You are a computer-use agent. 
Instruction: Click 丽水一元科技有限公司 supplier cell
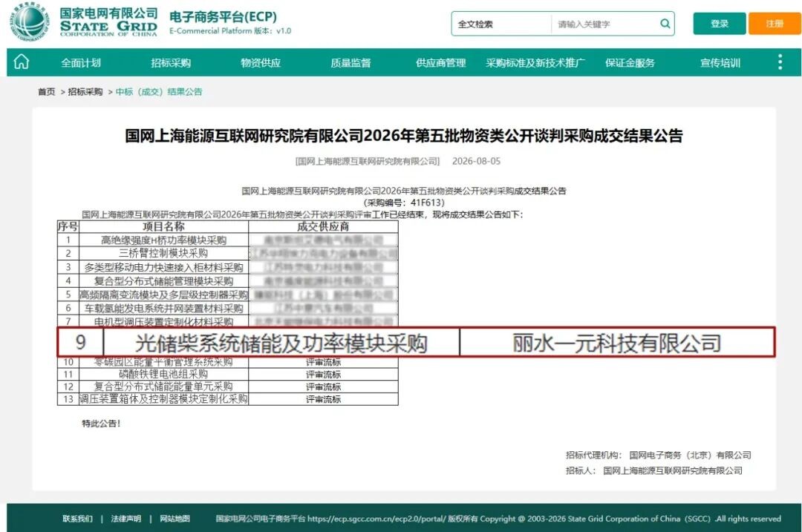point(617,343)
